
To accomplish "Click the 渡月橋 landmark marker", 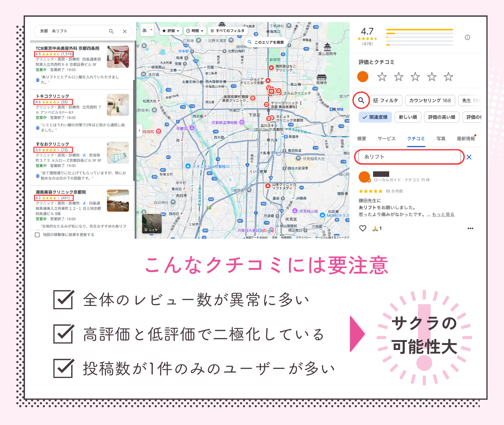I will click(x=143, y=74).
